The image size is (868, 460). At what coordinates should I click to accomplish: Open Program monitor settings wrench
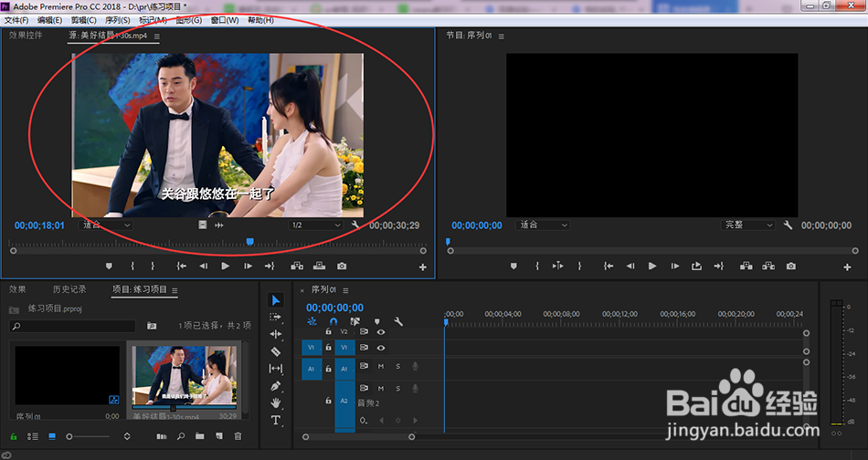(x=788, y=225)
